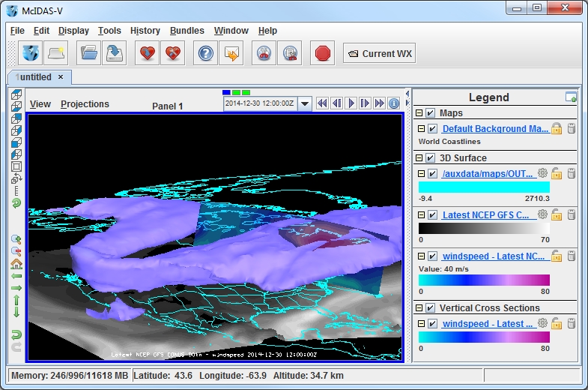Toggle cross section windspeed layer checkbox
The width and height of the screenshot is (588, 390).
pyautogui.click(x=432, y=324)
